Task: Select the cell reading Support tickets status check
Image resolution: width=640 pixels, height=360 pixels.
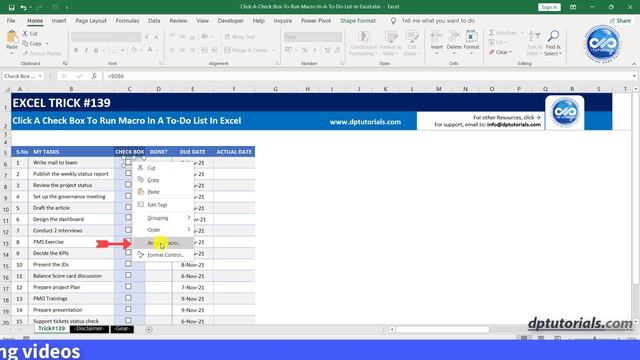Action: pos(71,321)
